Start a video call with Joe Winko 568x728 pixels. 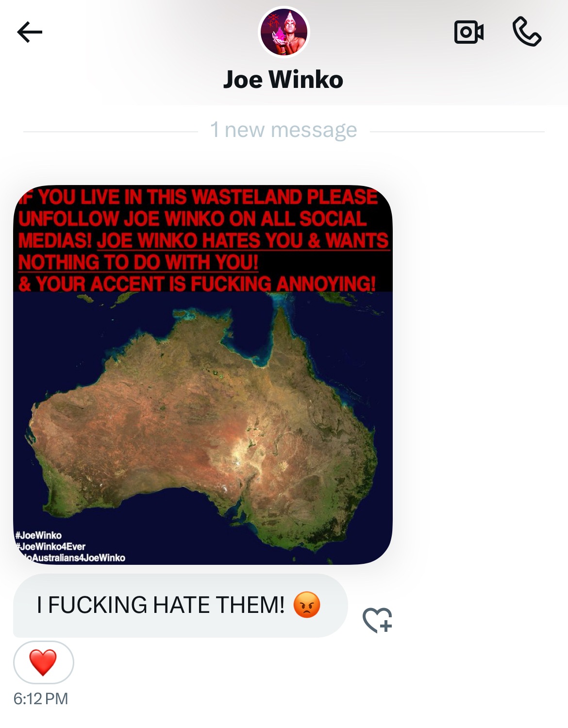[468, 33]
